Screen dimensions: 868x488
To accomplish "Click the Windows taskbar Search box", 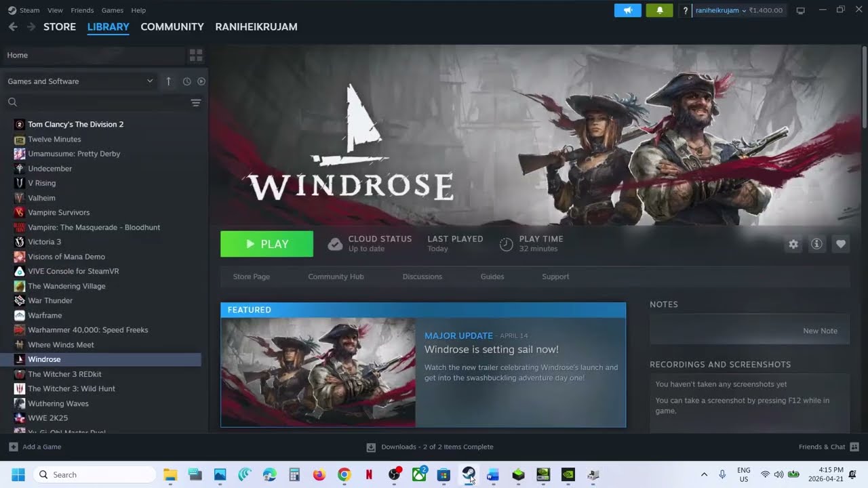I will click(x=94, y=474).
